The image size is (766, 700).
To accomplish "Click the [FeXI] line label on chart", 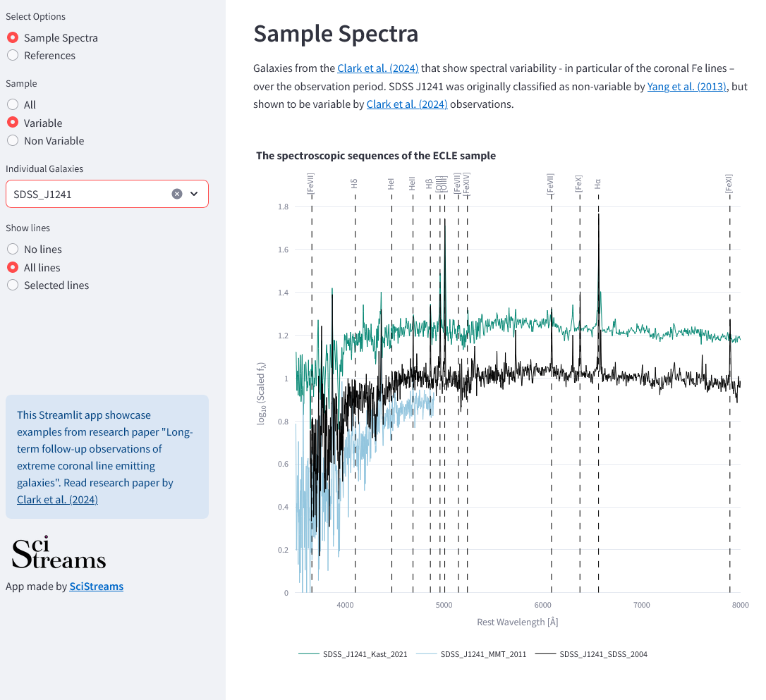I will (729, 184).
